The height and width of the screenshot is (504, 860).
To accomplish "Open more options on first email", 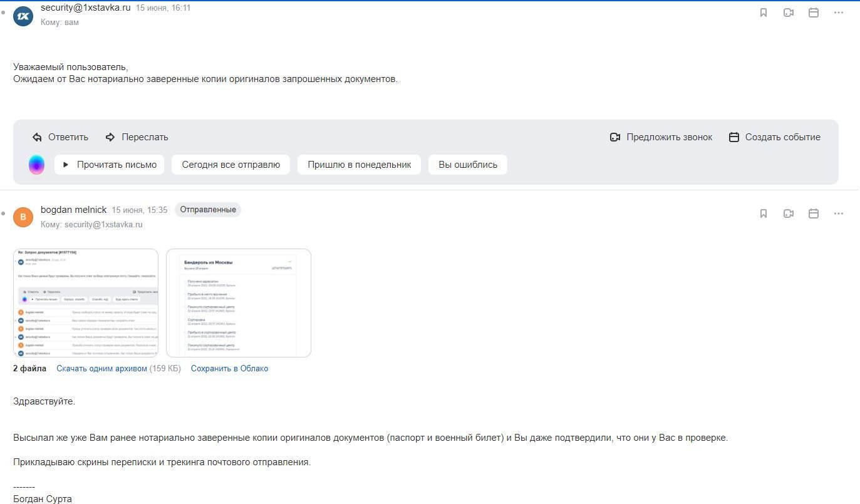I will pos(839,13).
